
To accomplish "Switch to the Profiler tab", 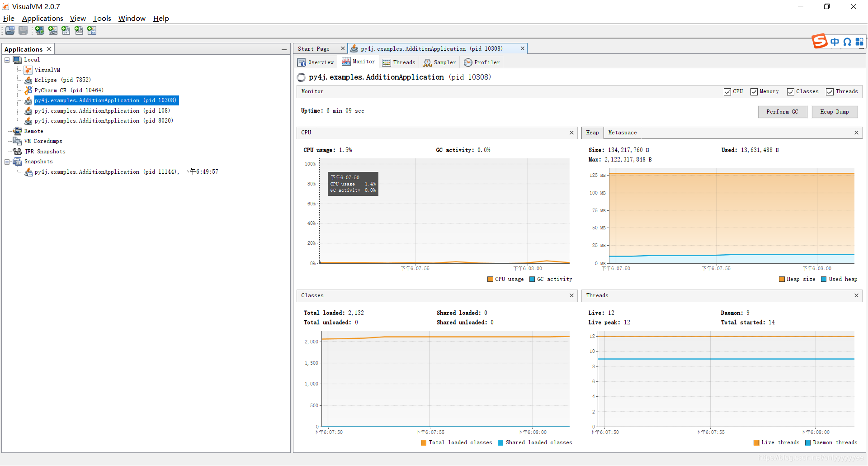I will tap(482, 62).
